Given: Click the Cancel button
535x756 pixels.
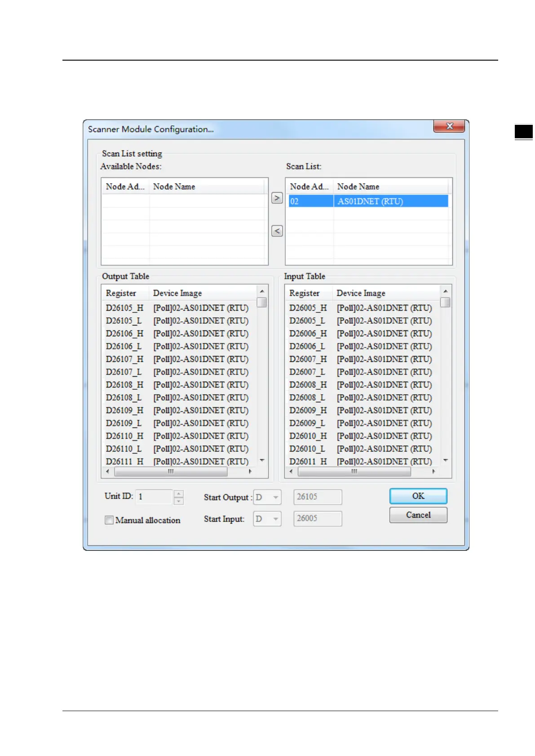Looking at the screenshot, I should tap(418, 515).
